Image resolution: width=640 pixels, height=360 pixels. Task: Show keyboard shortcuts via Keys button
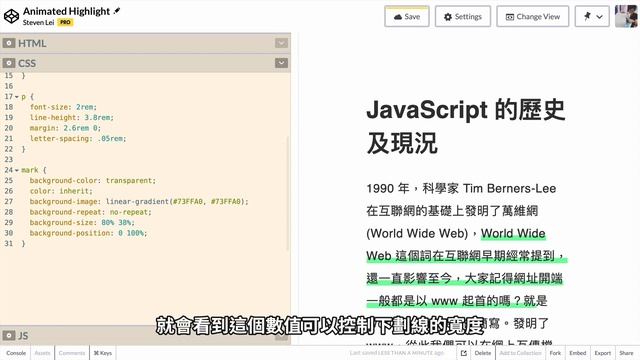click(x=103, y=353)
